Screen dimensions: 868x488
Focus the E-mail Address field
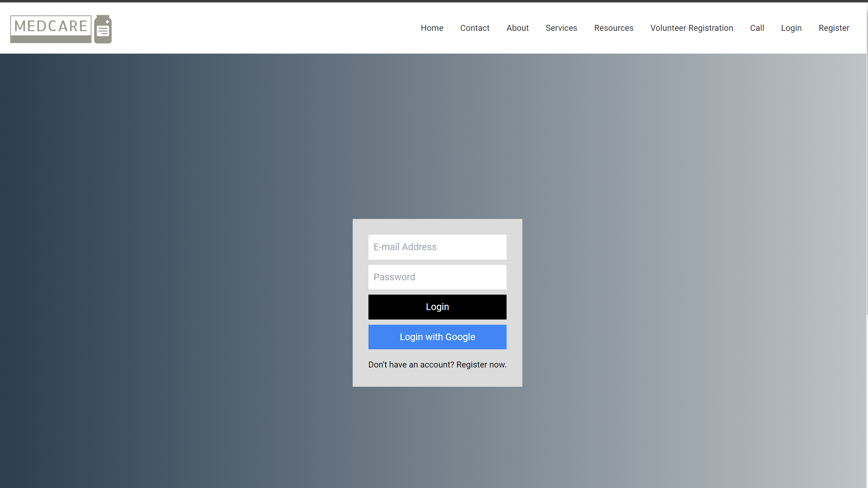[x=437, y=247]
